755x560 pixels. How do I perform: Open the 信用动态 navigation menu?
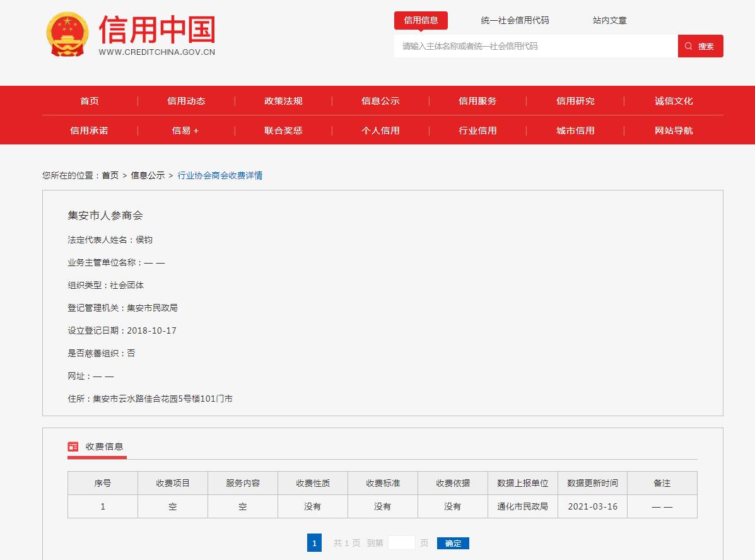point(186,101)
